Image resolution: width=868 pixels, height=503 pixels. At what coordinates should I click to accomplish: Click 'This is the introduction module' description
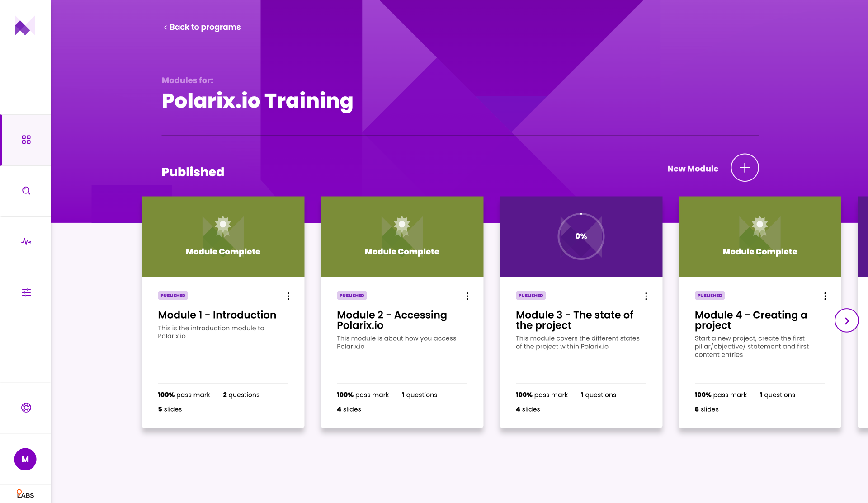pyautogui.click(x=211, y=332)
